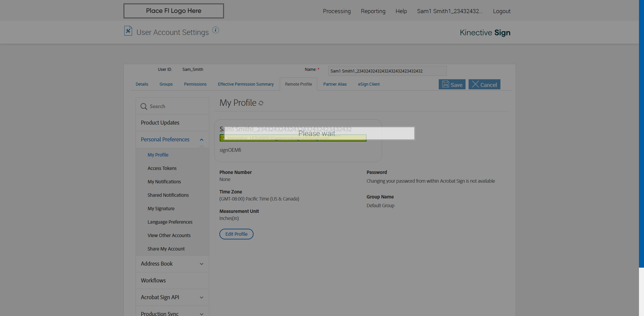Collapse the Personal Preferences section chevron

[x=202, y=140]
